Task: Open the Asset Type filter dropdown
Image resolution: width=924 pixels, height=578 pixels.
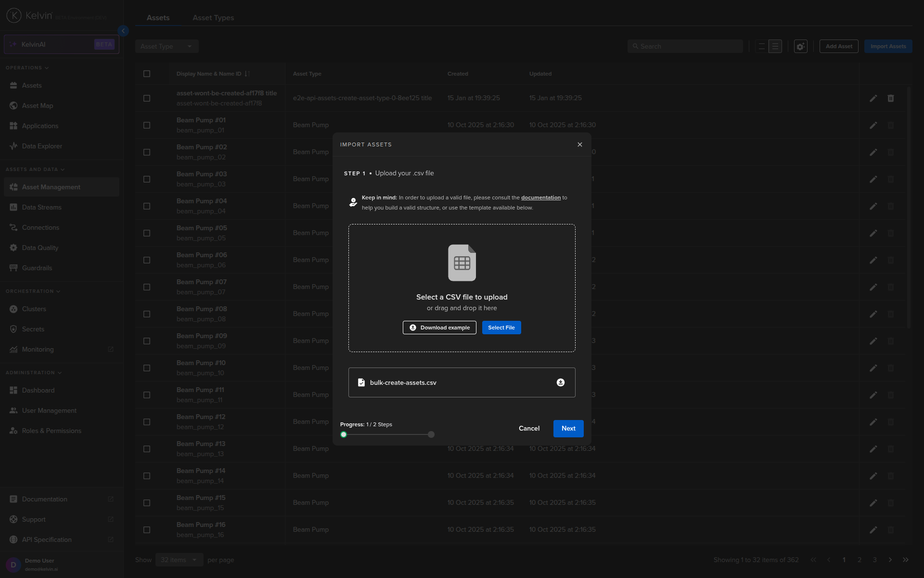Action: [167, 47]
